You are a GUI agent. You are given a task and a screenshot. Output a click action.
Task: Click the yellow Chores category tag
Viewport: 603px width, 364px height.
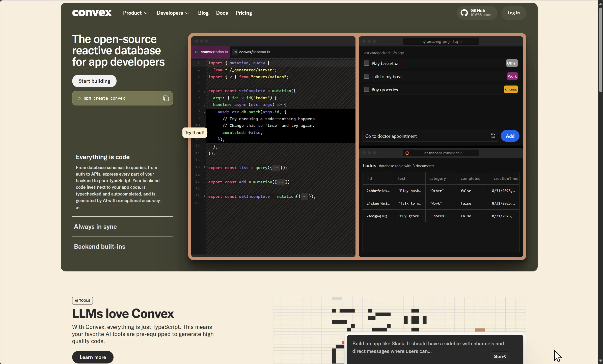coord(511,90)
